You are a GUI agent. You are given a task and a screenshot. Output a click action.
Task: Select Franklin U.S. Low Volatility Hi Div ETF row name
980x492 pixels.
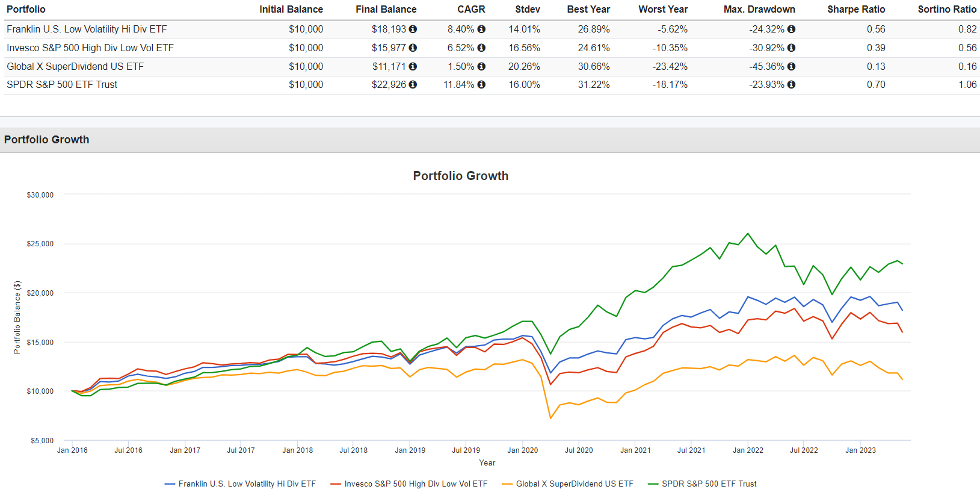tap(87, 29)
